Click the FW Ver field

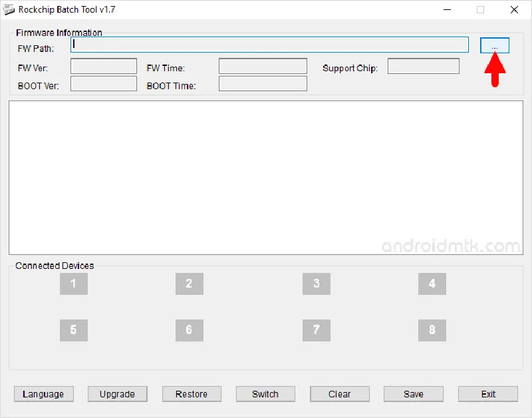tap(104, 66)
